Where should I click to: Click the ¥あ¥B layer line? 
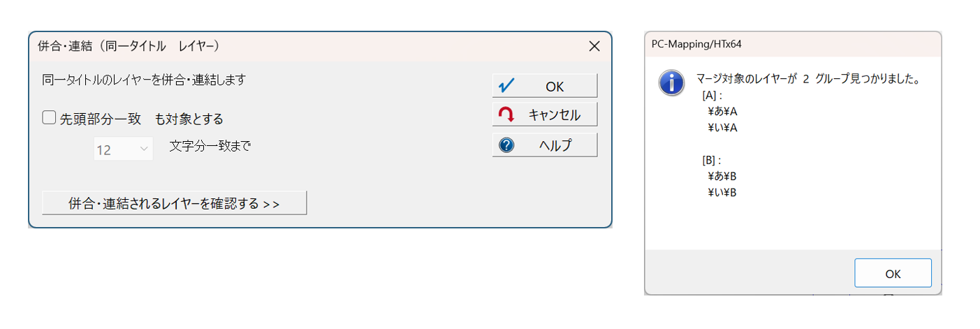722,176
